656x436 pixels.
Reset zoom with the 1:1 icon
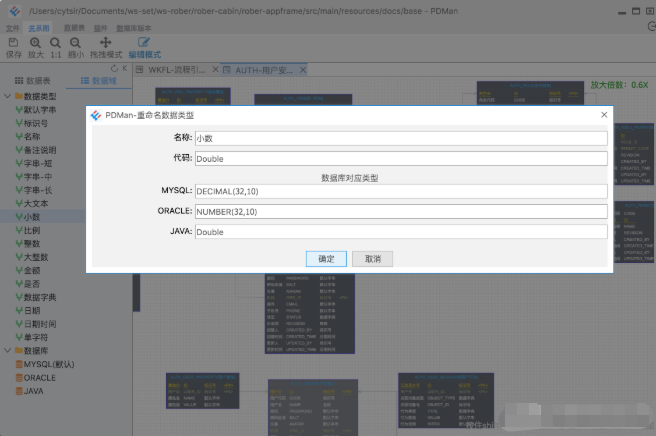(x=55, y=42)
